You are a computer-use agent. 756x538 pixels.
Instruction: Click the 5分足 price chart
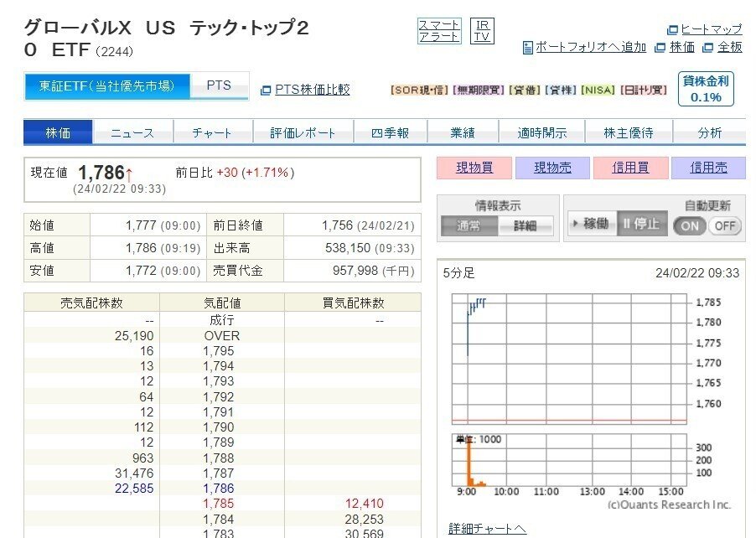569,360
